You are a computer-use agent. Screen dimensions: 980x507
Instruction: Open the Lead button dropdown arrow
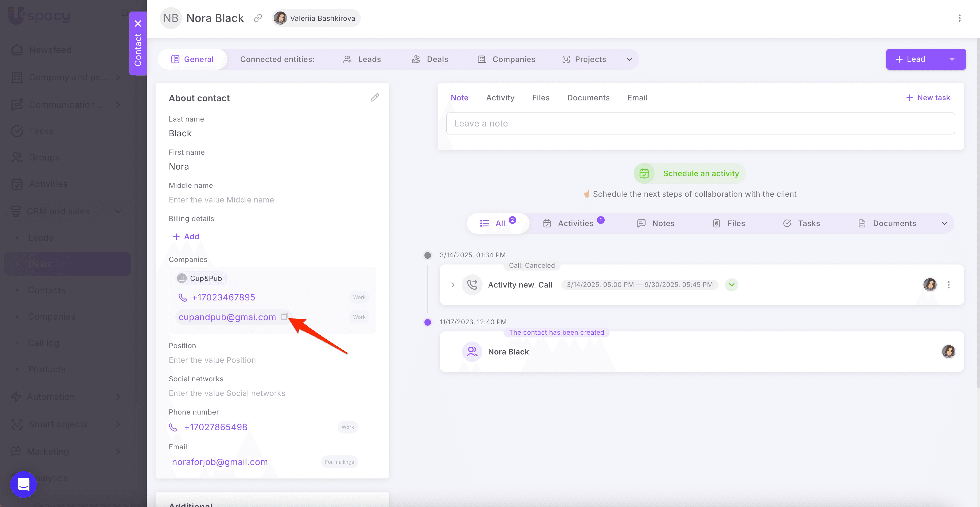[x=951, y=59]
